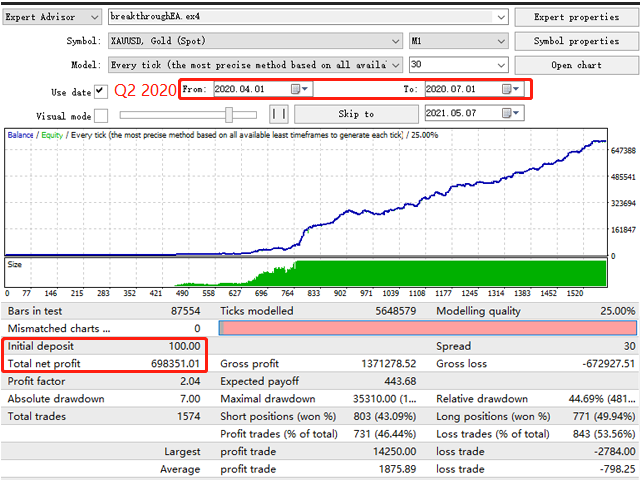Click the Ticks modelled value 5648579
This screenshot has height=480, width=640.
(x=396, y=311)
